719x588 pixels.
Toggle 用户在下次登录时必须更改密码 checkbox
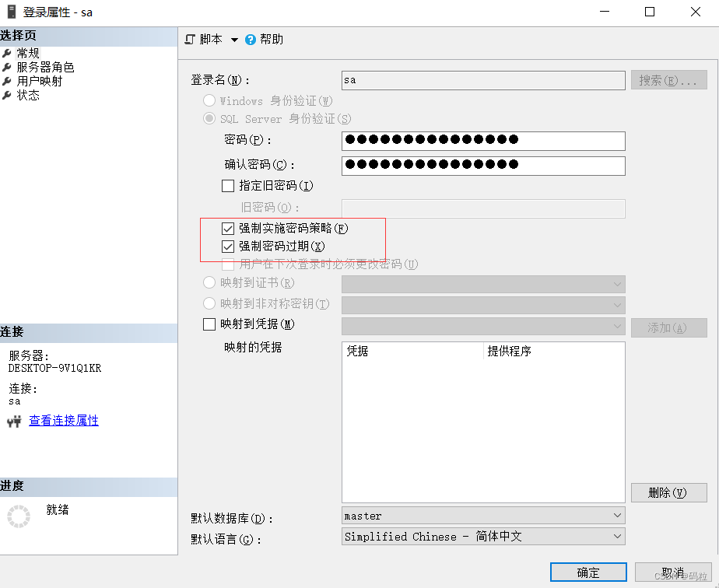tap(228, 264)
